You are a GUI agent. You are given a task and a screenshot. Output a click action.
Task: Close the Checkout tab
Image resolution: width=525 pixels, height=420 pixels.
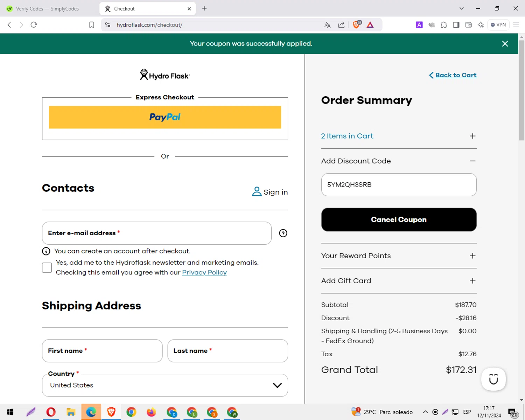(x=189, y=9)
